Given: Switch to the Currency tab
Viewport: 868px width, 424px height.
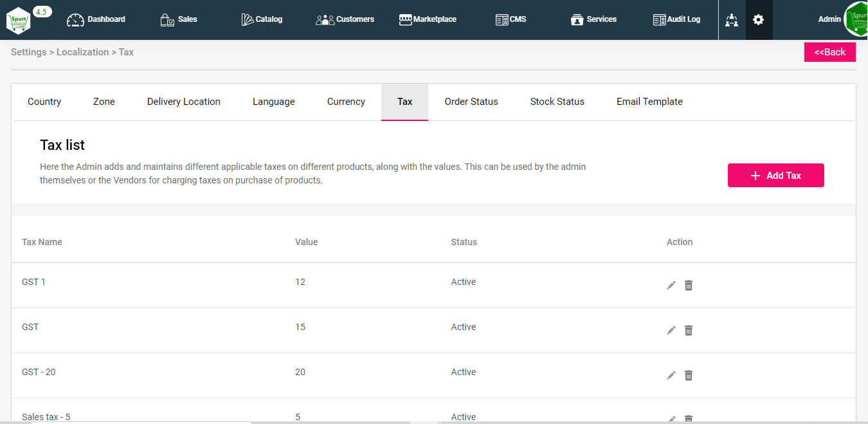Looking at the screenshot, I should [x=346, y=102].
